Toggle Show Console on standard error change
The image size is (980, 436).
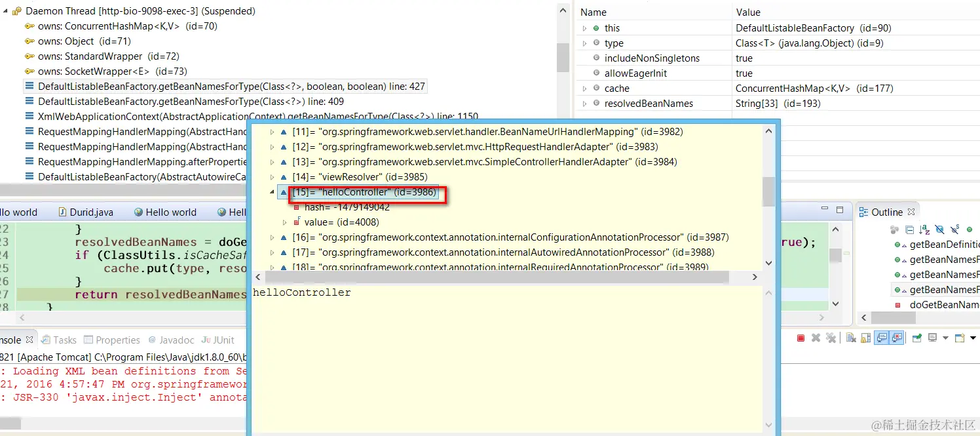(x=897, y=338)
